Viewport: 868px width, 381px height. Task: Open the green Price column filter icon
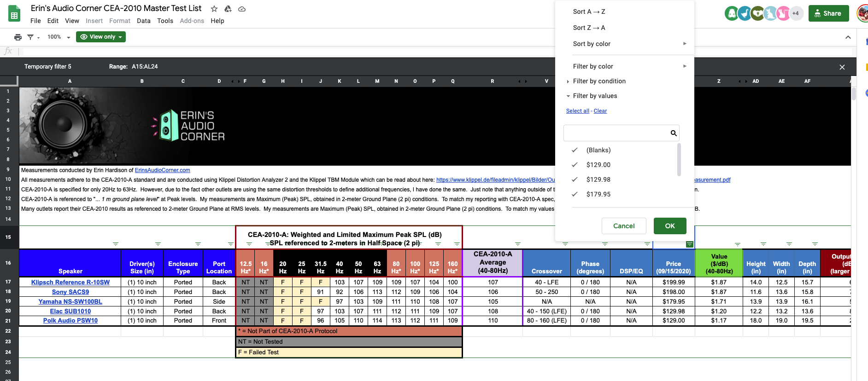[x=690, y=244]
